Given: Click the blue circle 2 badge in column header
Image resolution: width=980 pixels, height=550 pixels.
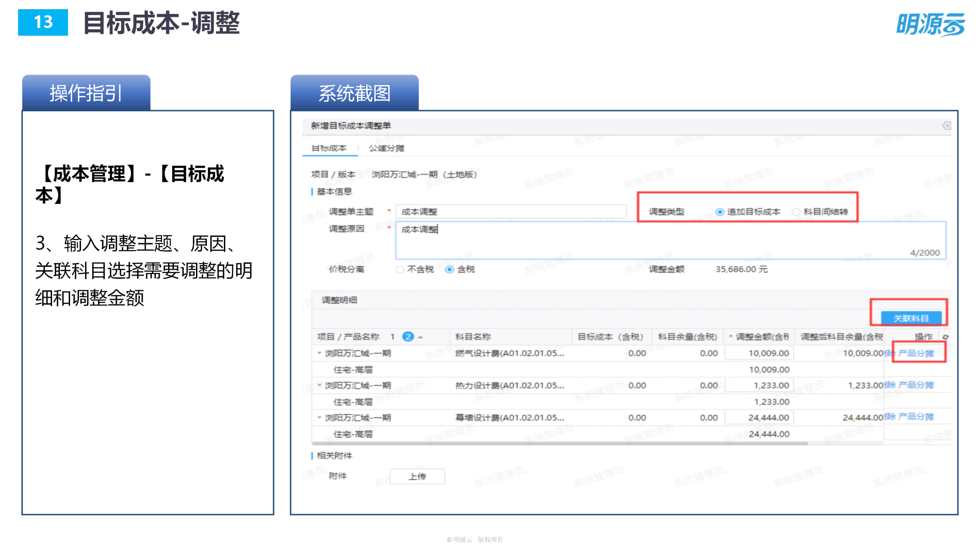Looking at the screenshot, I should 408,336.
